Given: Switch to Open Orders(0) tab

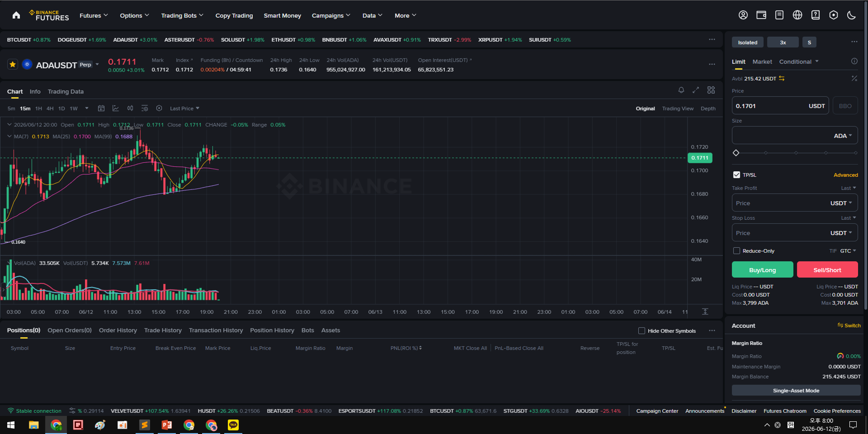Looking at the screenshot, I should click(69, 330).
